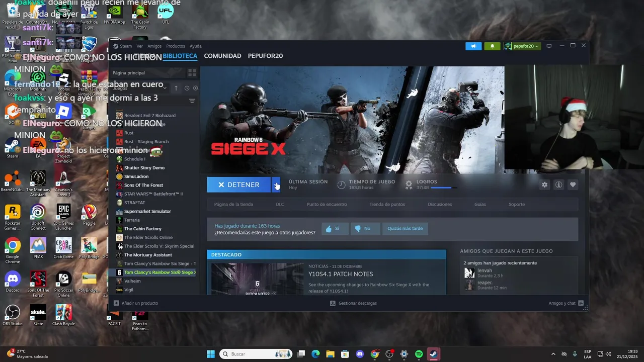Click the No thumbs-down button

coord(365,228)
